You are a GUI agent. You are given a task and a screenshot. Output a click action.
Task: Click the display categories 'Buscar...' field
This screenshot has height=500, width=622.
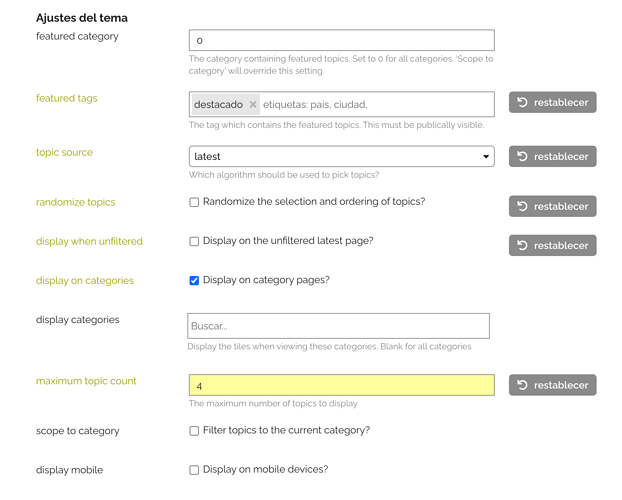pyautogui.click(x=338, y=326)
